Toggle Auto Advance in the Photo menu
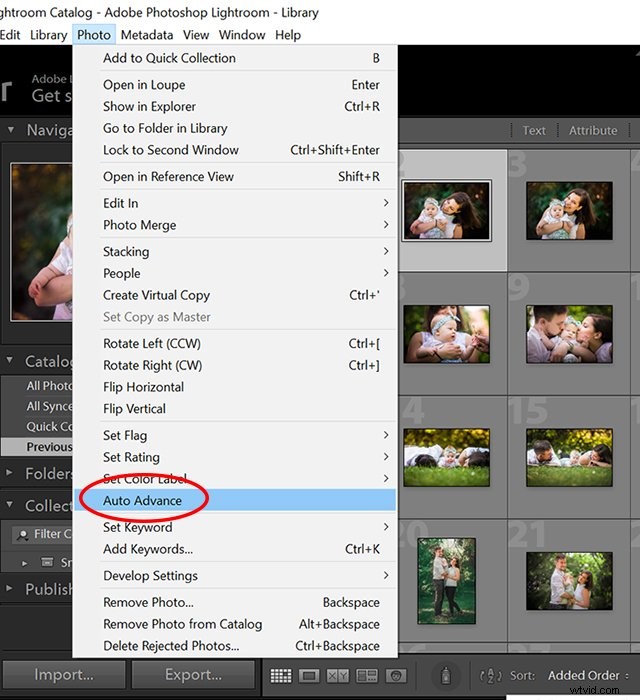The width and height of the screenshot is (640, 700). pos(235,500)
